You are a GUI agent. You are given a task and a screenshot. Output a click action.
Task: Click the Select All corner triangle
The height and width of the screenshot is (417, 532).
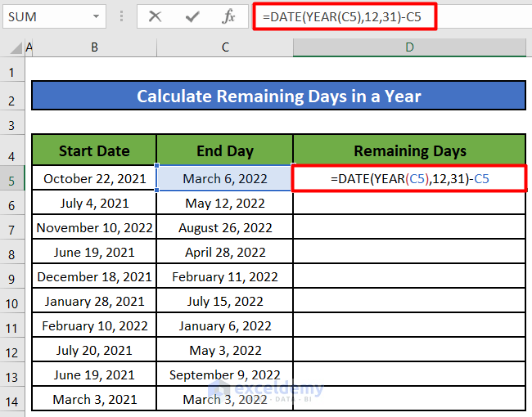[12, 48]
